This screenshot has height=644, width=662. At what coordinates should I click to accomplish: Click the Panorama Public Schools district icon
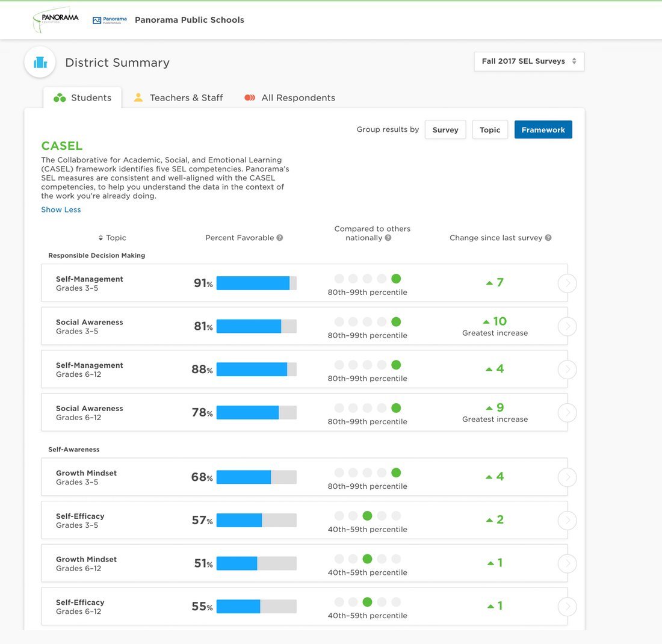point(97,19)
